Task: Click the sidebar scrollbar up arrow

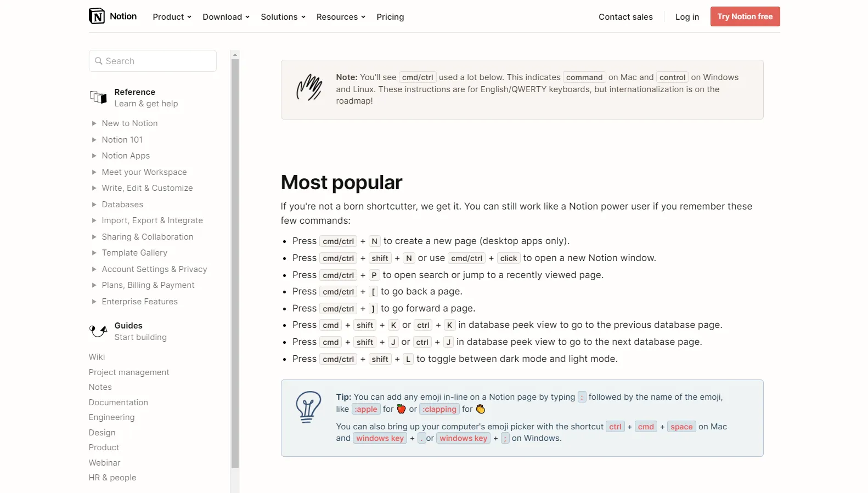Action: (x=235, y=55)
